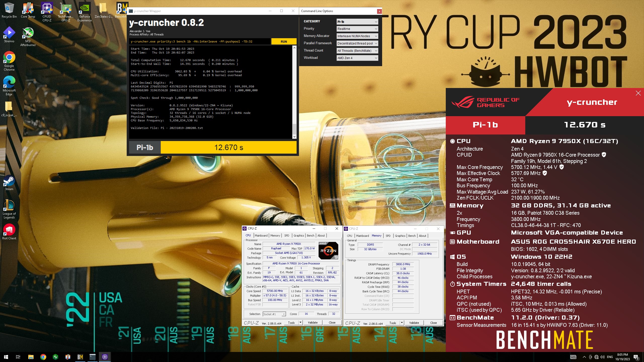Click Close button in right CPU-Z window
The width and height of the screenshot is (644, 362).
tap(433, 323)
